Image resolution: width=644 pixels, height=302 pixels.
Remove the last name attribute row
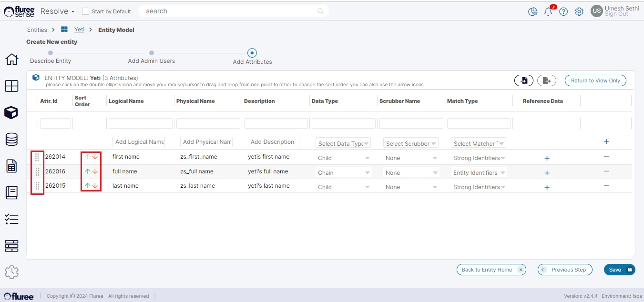coord(606,186)
